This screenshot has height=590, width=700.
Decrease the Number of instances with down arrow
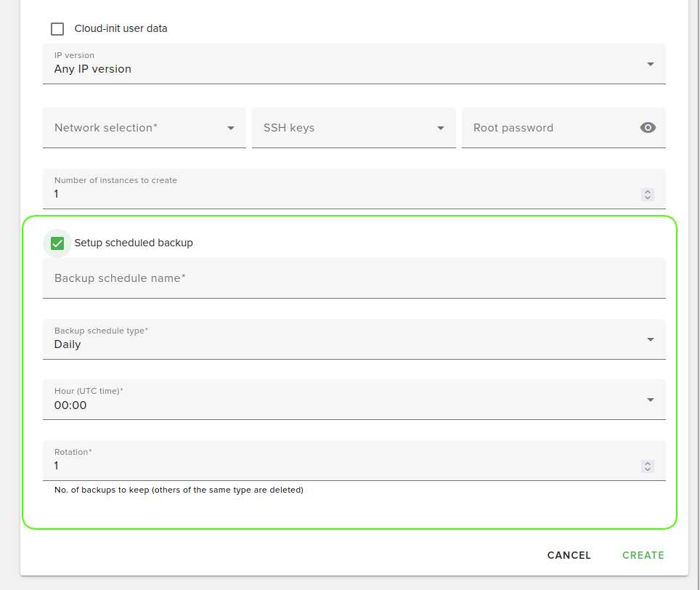[648, 198]
